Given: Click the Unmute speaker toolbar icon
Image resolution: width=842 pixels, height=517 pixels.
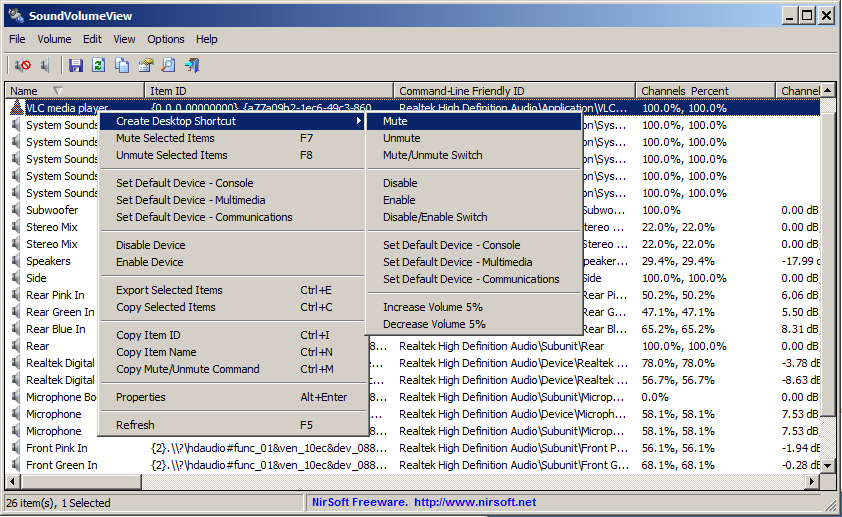Looking at the screenshot, I should pos(45,65).
